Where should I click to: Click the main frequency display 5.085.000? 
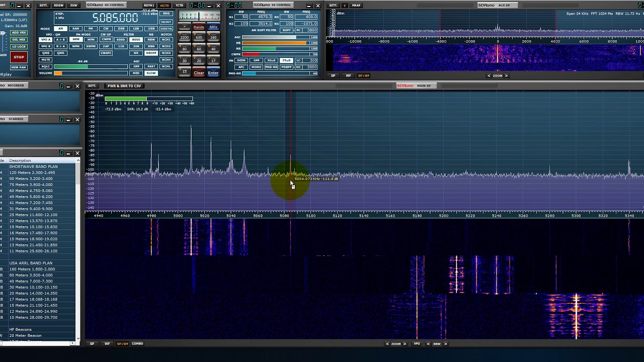pos(115,18)
